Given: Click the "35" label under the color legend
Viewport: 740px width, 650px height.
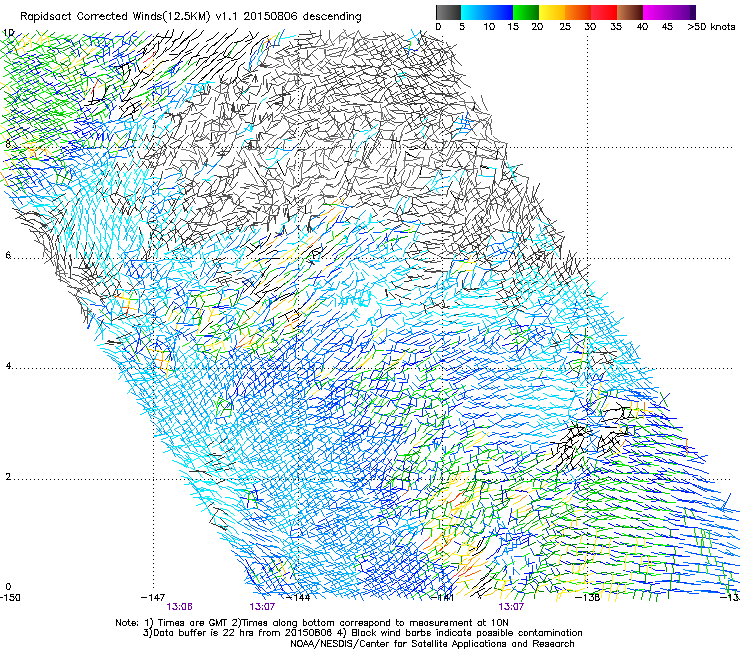Looking at the screenshot, I should point(616,27).
